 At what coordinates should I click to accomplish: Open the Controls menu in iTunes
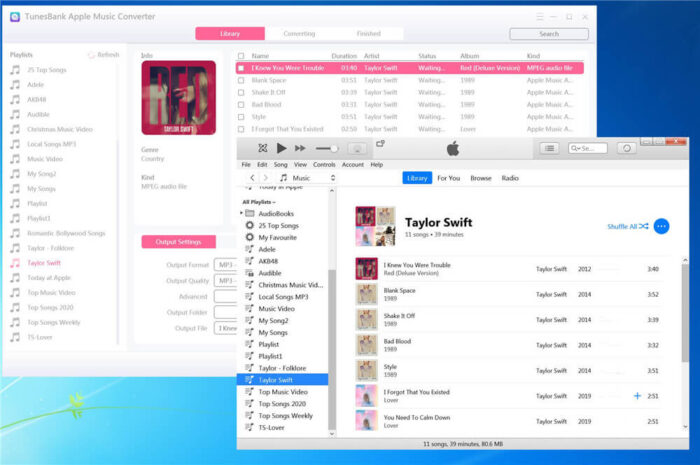tap(324, 164)
